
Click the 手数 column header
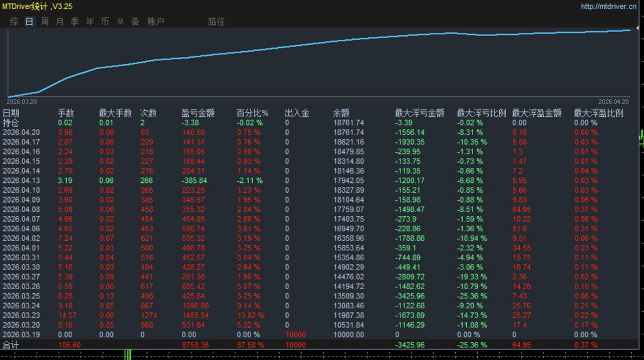point(66,113)
